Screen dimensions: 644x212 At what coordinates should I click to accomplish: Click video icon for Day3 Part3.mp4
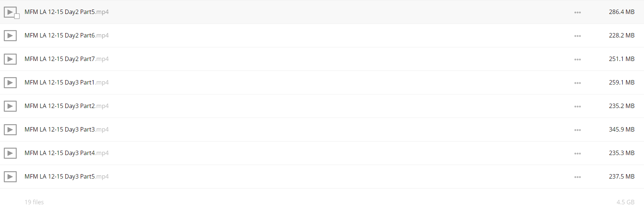10,130
